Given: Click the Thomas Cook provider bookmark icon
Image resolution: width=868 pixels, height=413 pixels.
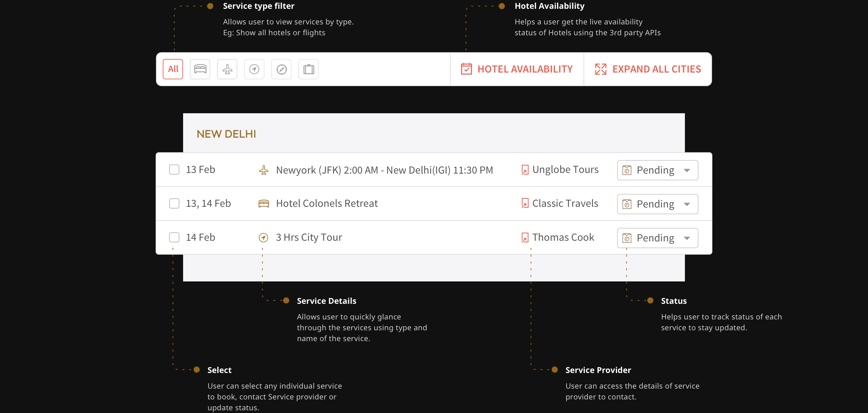Looking at the screenshot, I should pyautogui.click(x=525, y=237).
